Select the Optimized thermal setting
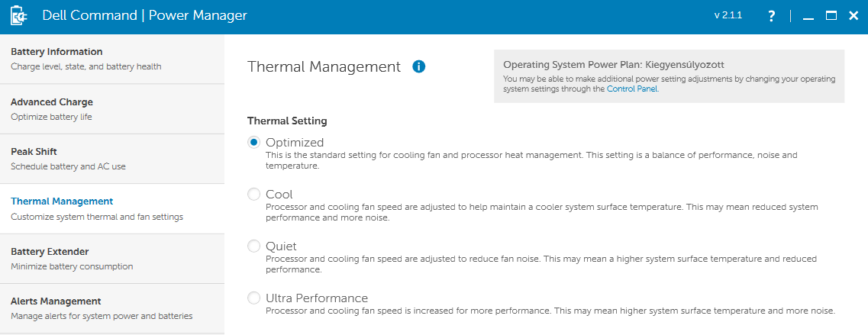This screenshot has width=868, height=335. coord(253,142)
